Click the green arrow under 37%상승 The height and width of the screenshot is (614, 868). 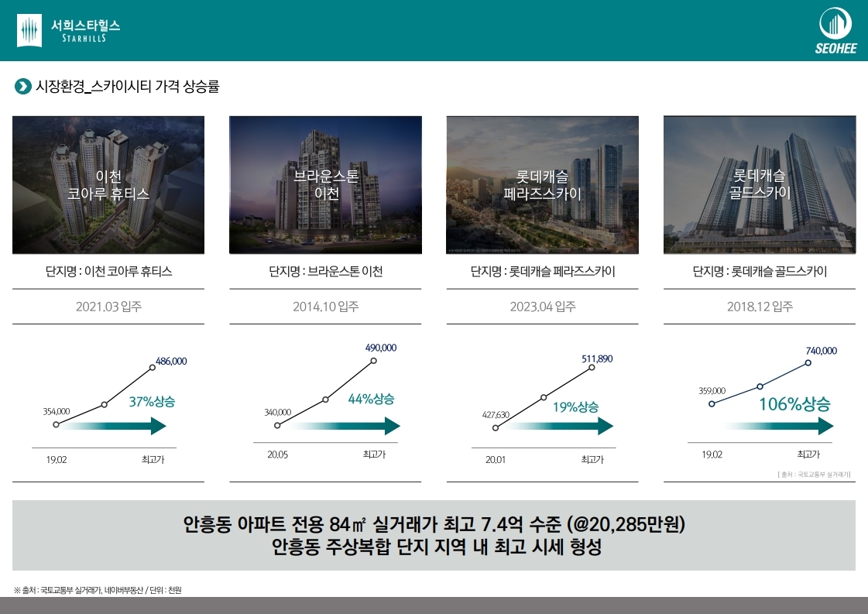click(115, 426)
